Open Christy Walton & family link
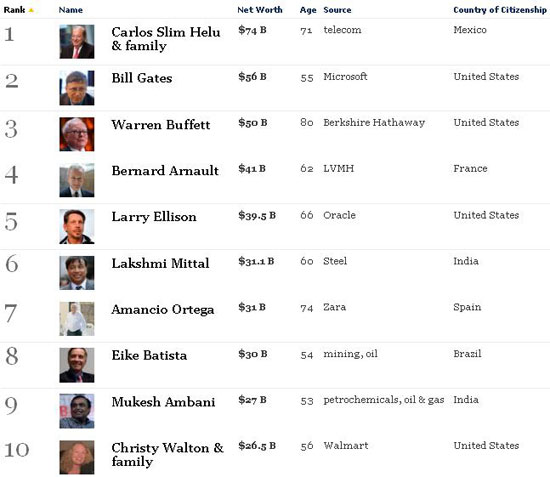The image size is (550, 477). coord(168,455)
